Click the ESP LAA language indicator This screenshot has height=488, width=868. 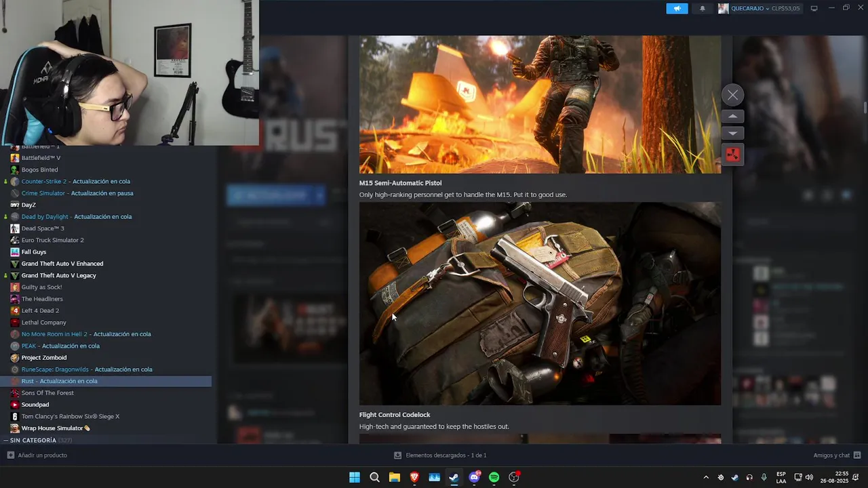pyautogui.click(x=781, y=477)
